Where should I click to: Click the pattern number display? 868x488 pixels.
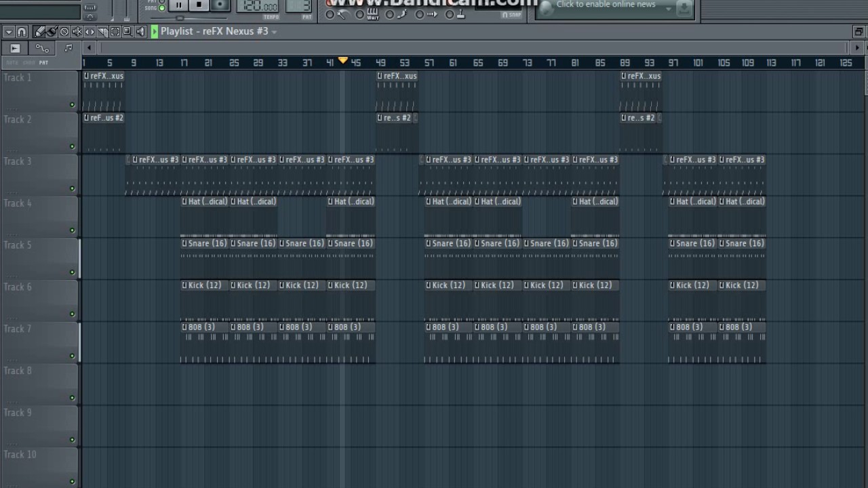point(299,6)
